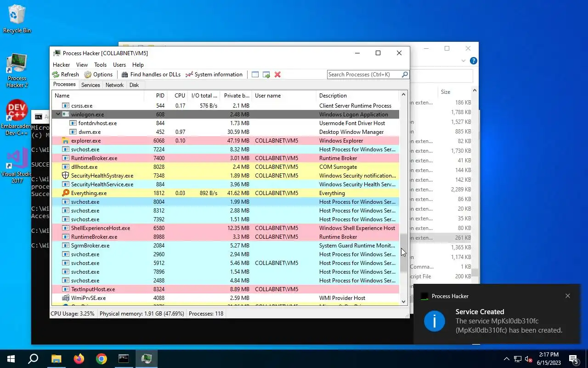
Task: Switch to the Services tab
Action: click(90, 85)
